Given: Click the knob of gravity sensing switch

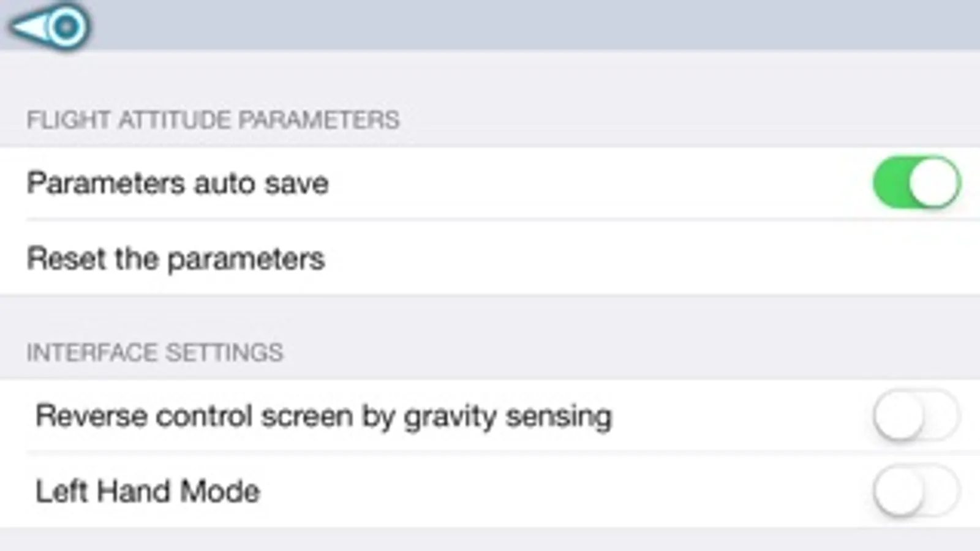Looking at the screenshot, I should [899, 416].
